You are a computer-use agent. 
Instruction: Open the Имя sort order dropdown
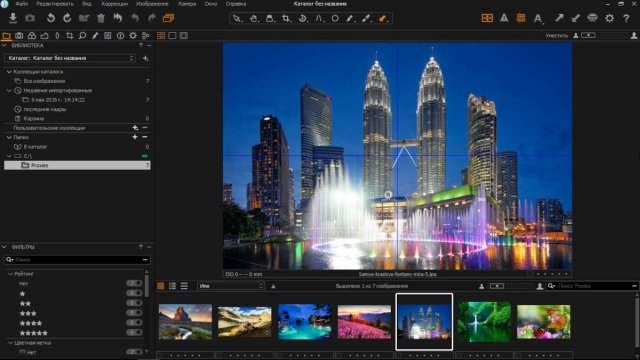231,286
